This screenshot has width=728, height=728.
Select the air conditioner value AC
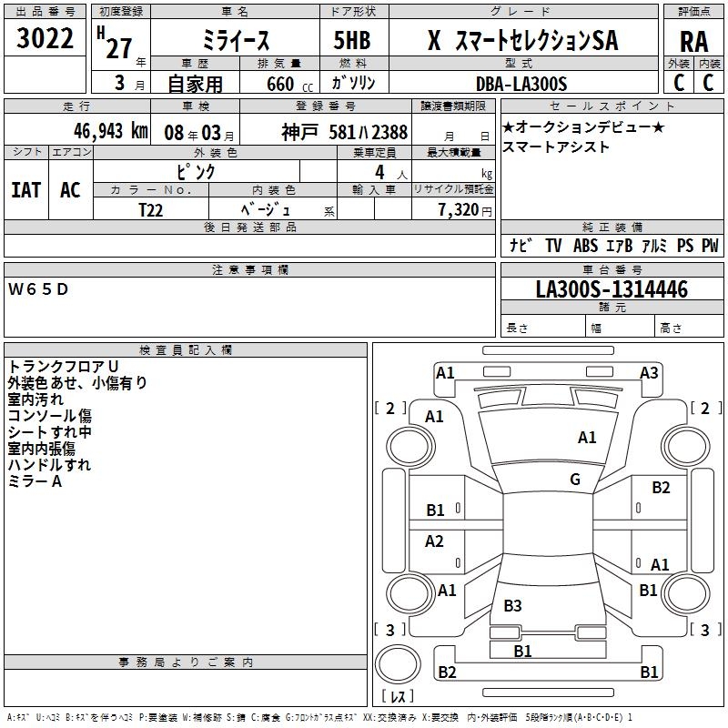pyautogui.click(x=70, y=190)
